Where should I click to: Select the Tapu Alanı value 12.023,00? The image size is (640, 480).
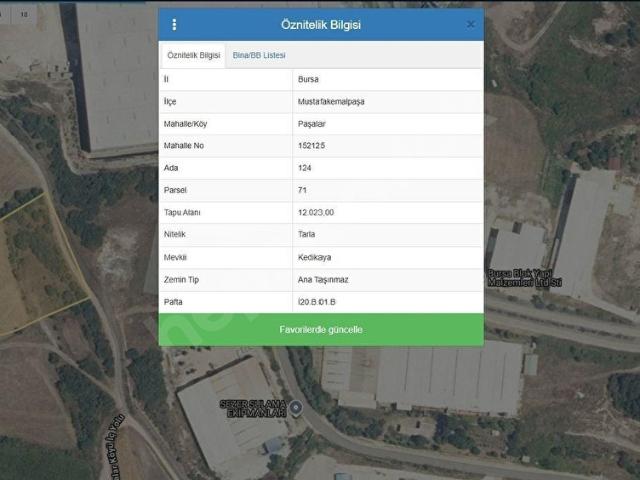point(316,212)
